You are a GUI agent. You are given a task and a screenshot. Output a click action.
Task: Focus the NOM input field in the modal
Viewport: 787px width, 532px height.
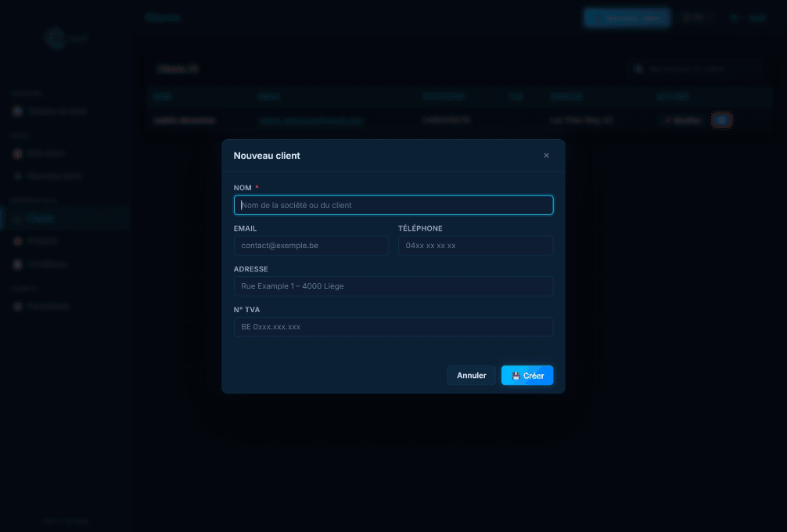click(393, 205)
